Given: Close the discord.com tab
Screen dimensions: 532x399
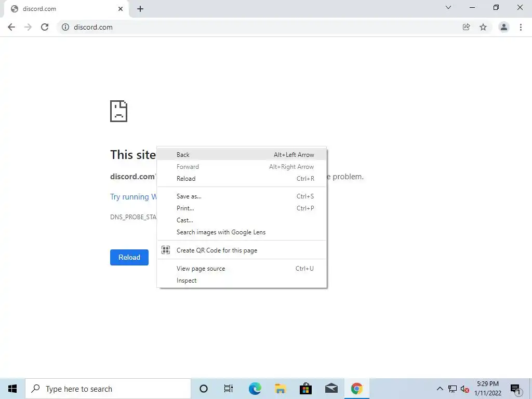Looking at the screenshot, I should tap(121, 9).
